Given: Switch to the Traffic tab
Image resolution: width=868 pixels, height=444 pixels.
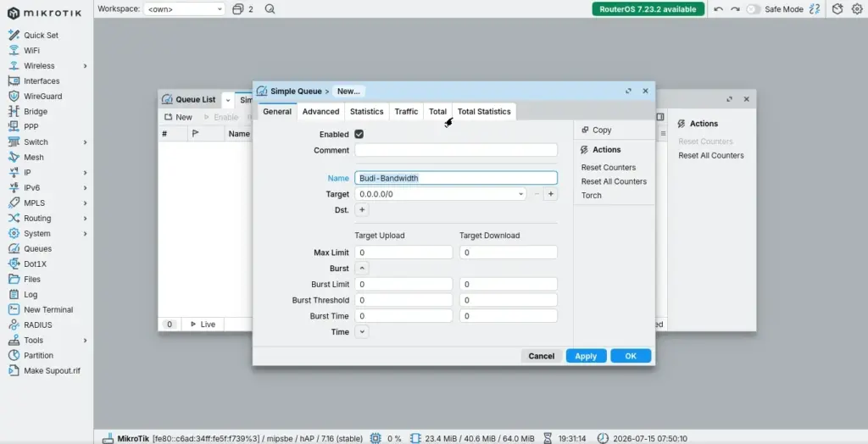Looking at the screenshot, I should tap(406, 111).
